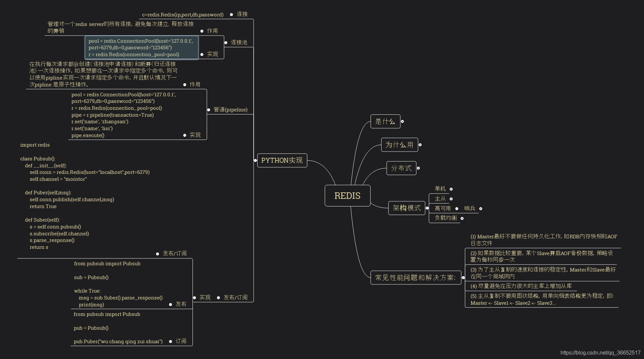This screenshot has height=359, width=644.
Task: Click tip (5) 主从复制不要用图状结构
Action: [x=542, y=299]
